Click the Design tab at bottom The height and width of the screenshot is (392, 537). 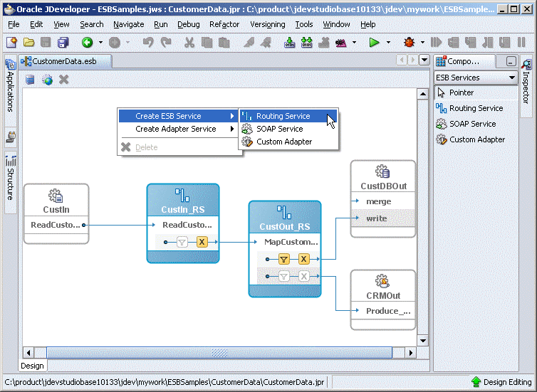point(32,366)
